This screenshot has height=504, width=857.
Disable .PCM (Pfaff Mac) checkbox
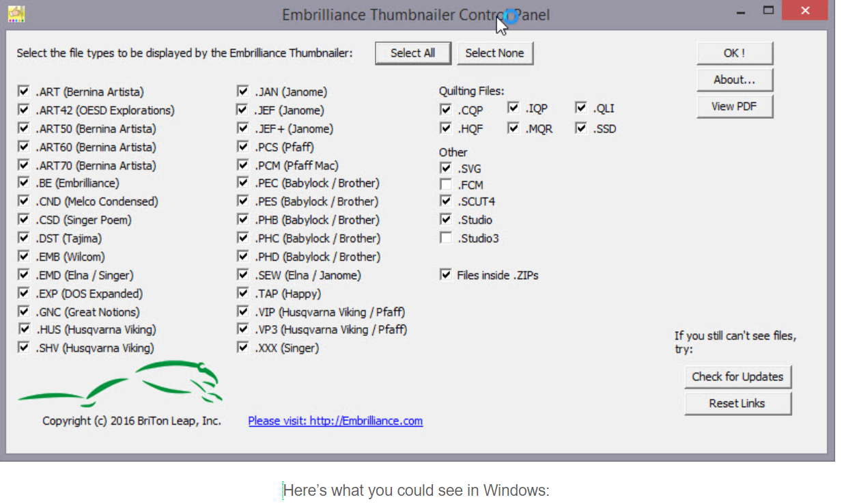242,165
